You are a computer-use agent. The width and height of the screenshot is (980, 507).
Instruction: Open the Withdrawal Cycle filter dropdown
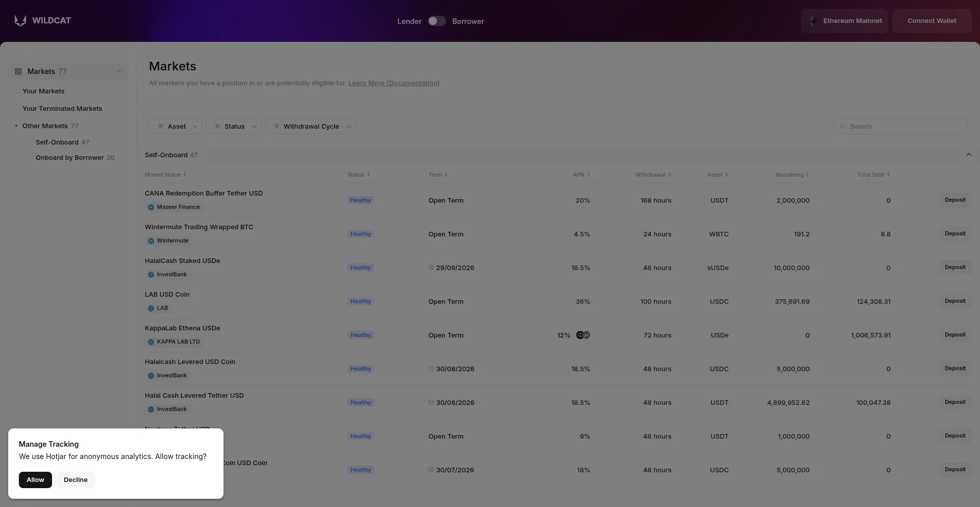(310, 127)
